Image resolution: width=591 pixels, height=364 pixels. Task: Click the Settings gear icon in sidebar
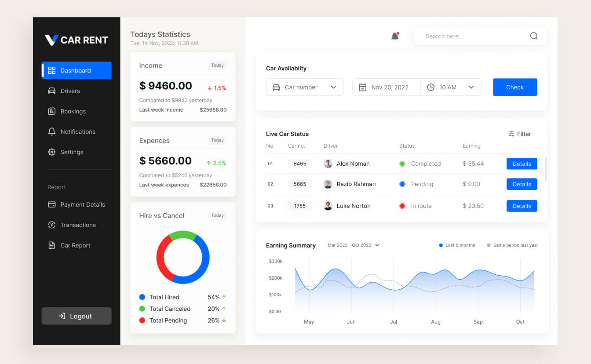51,152
